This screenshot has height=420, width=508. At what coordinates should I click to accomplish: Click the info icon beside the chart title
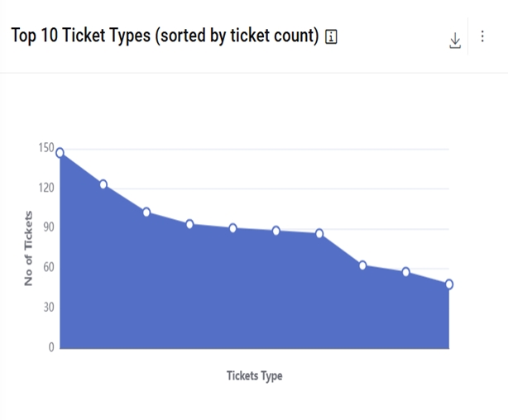[x=332, y=37]
